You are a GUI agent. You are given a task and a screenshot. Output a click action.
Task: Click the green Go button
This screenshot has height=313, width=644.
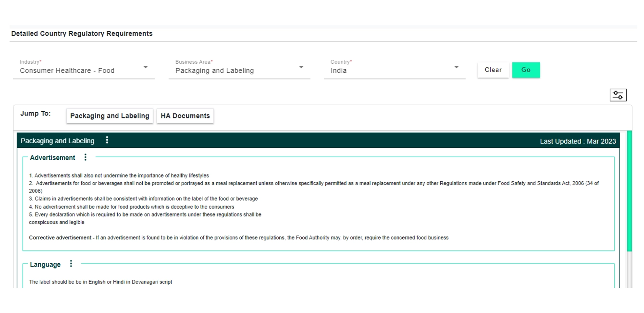click(x=526, y=70)
